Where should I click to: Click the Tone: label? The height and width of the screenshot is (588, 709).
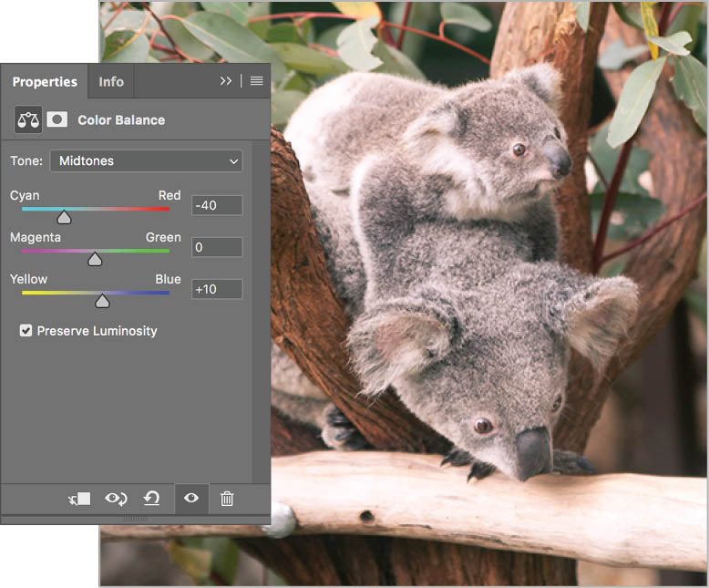(x=26, y=161)
